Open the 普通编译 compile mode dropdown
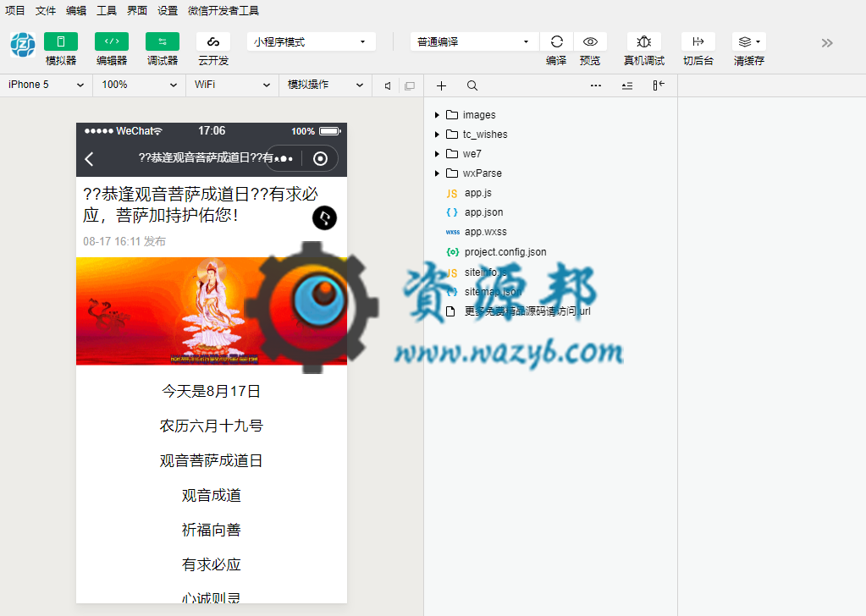 474,42
